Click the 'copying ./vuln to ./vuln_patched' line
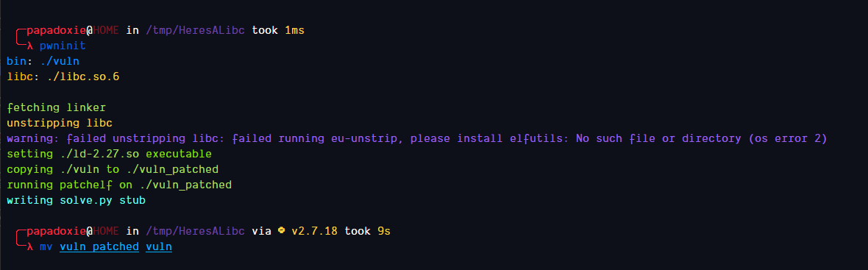Image resolution: width=868 pixels, height=270 pixels. 113,169
